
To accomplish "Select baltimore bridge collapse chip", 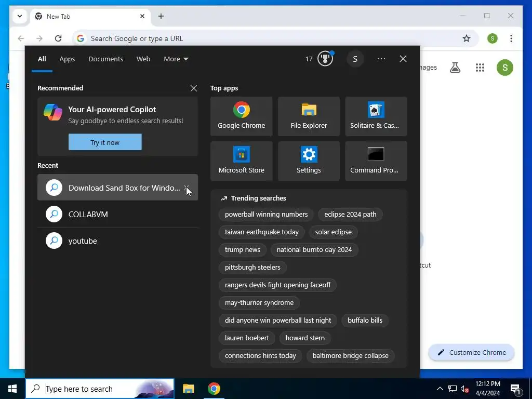I will [x=350, y=355].
